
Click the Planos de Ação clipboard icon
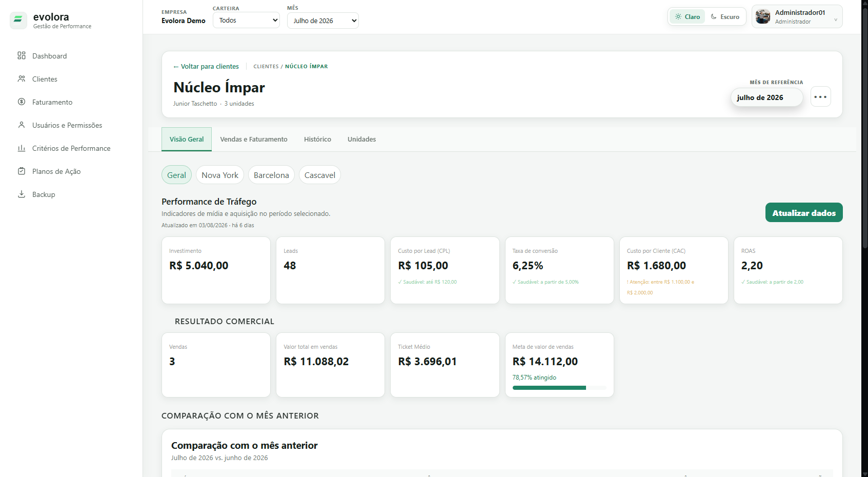tap(22, 171)
